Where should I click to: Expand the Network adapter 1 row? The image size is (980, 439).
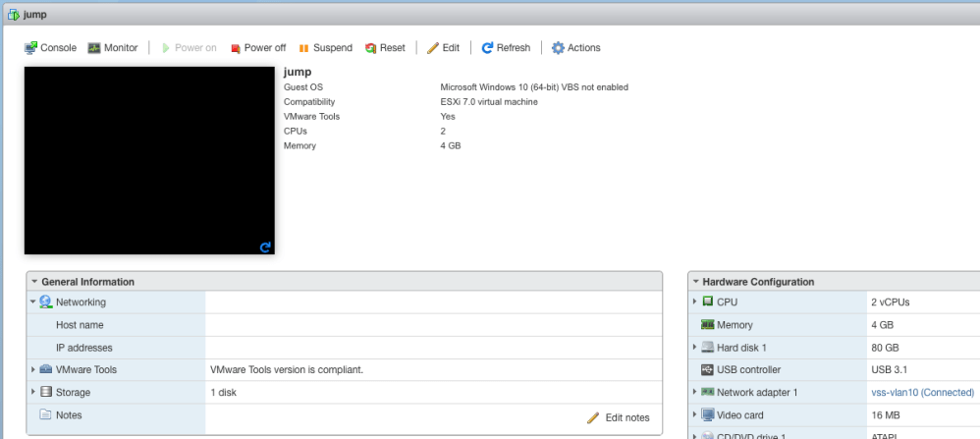[x=695, y=392]
